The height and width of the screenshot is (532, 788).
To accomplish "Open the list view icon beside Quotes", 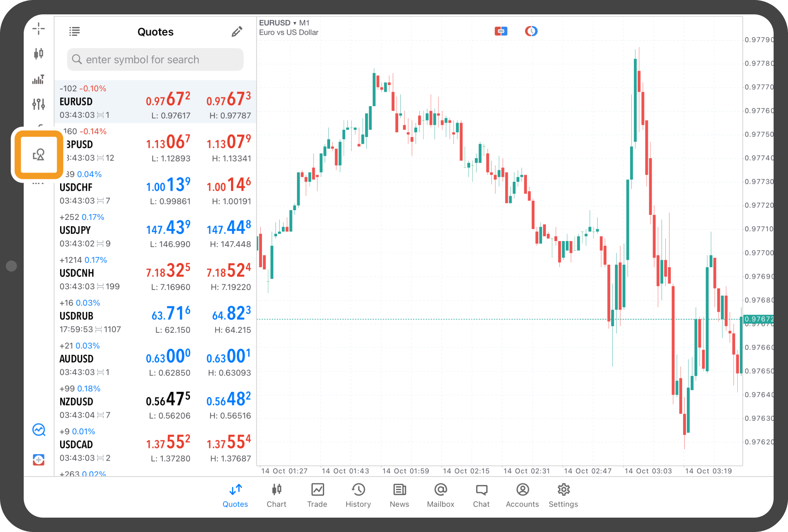I will [74, 32].
